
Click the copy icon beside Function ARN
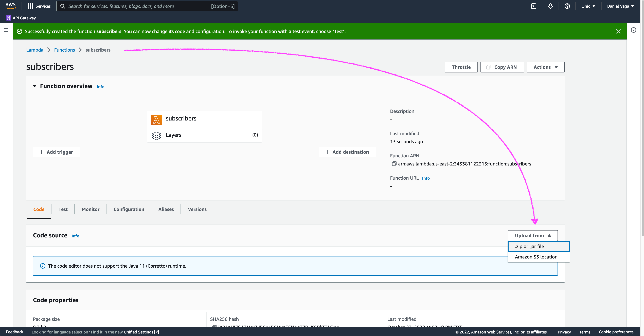click(394, 164)
